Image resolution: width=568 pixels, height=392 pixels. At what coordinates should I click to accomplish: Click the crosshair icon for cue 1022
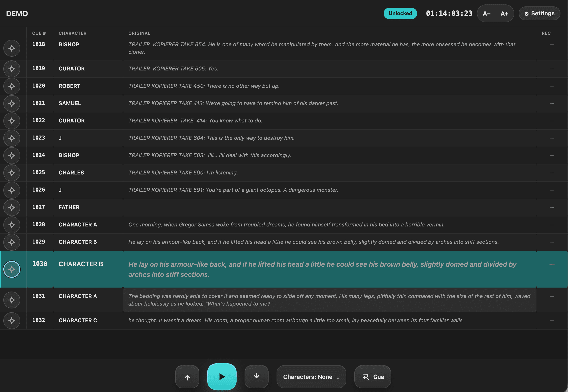click(x=12, y=121)
